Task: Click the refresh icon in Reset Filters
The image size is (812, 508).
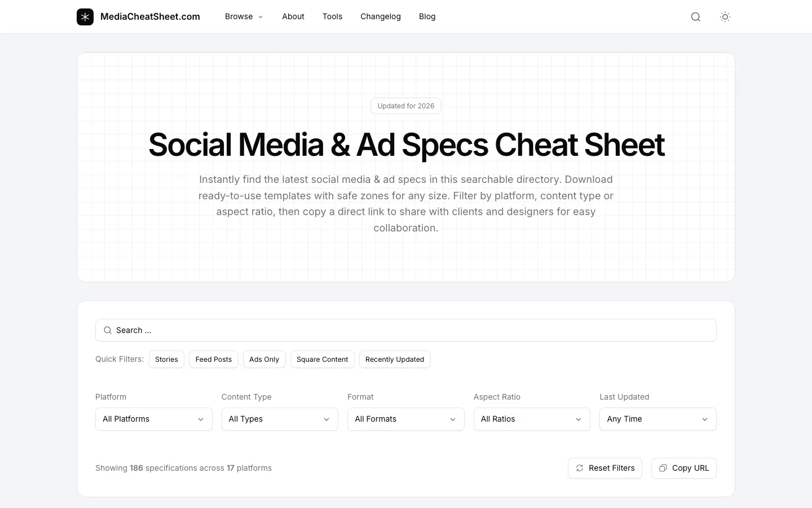Action: pos(580,468)
